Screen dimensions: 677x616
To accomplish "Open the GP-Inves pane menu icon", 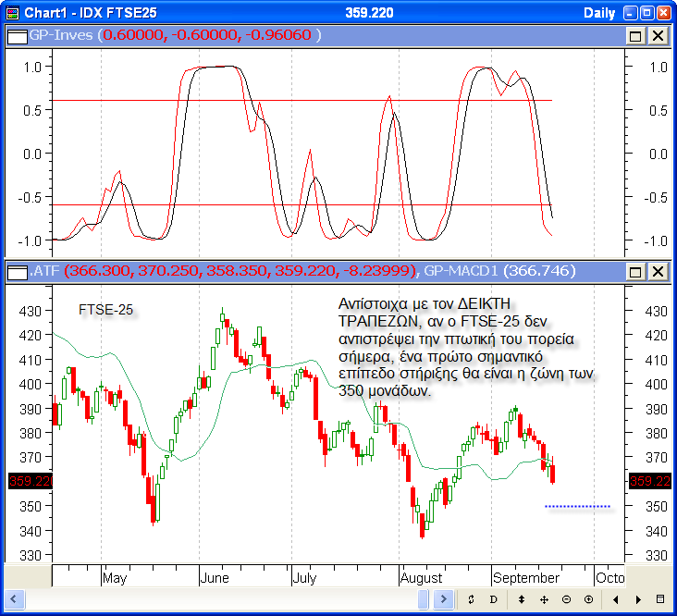I will (18, 35).
